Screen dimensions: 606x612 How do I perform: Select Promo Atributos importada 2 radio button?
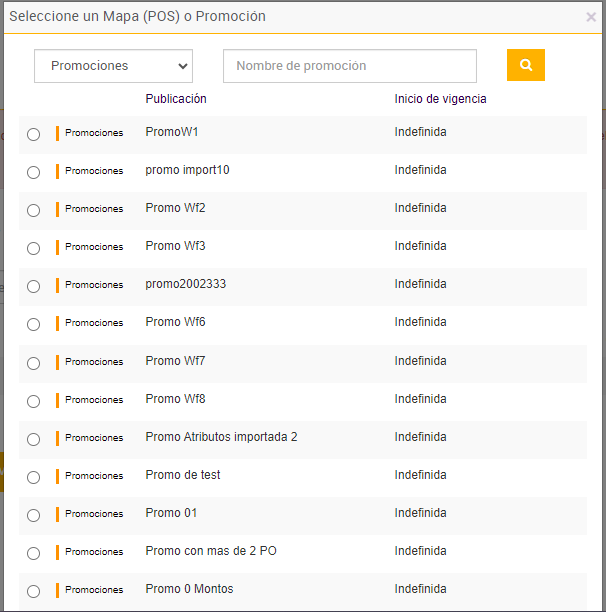click(x=34, y=439)
